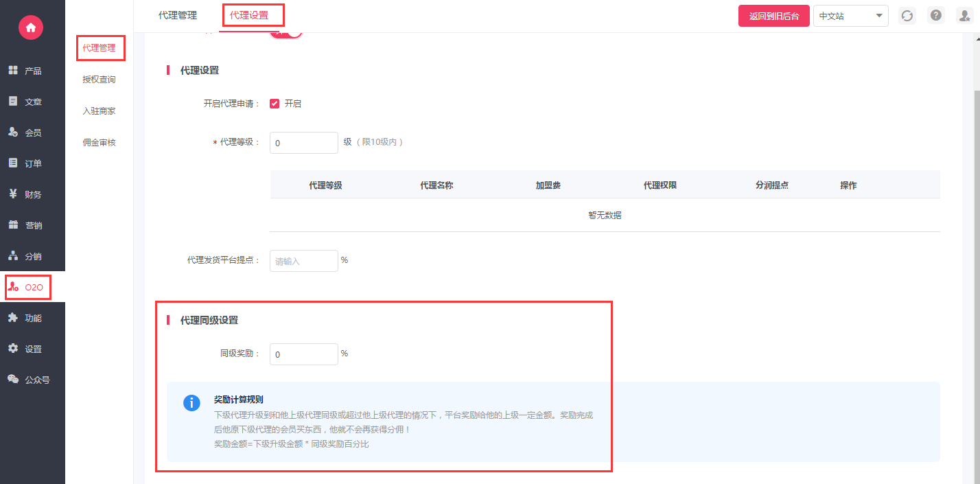
Task: Click the 同级奖励 percentage input
Action: 303,354
